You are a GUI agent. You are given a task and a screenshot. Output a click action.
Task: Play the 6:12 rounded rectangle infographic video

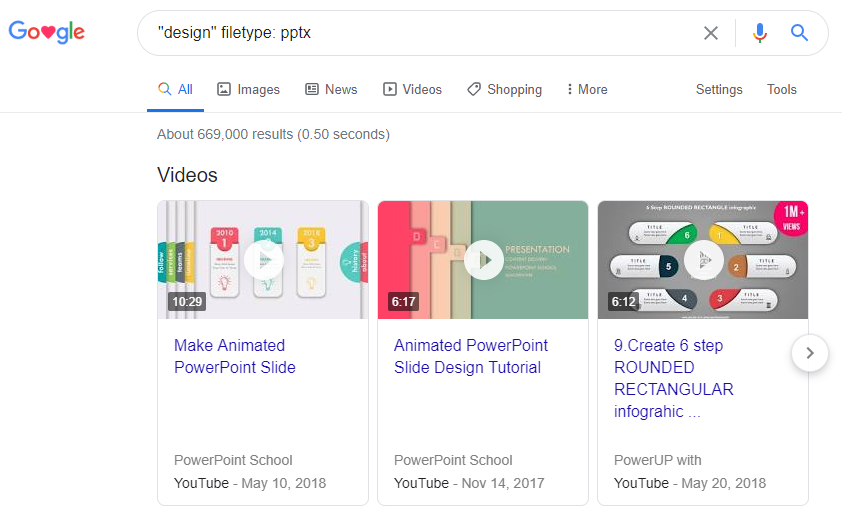[x=703, y=260]
